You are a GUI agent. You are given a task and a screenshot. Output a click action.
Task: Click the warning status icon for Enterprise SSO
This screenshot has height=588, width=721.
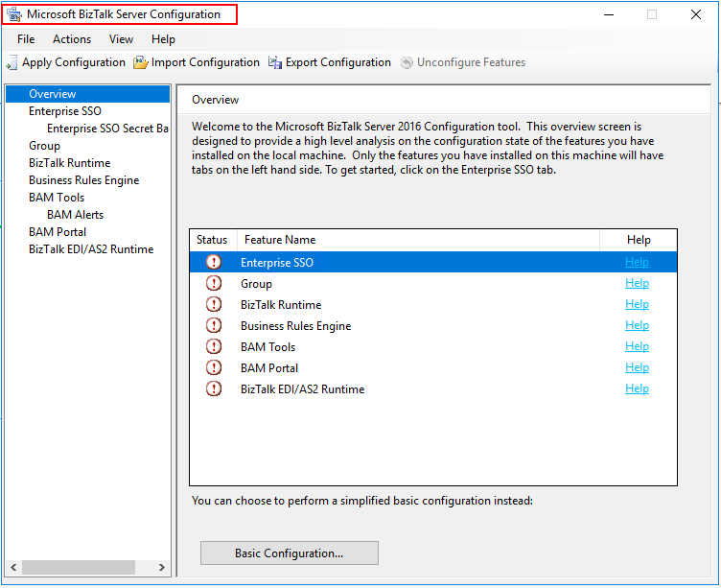[214, 262]
